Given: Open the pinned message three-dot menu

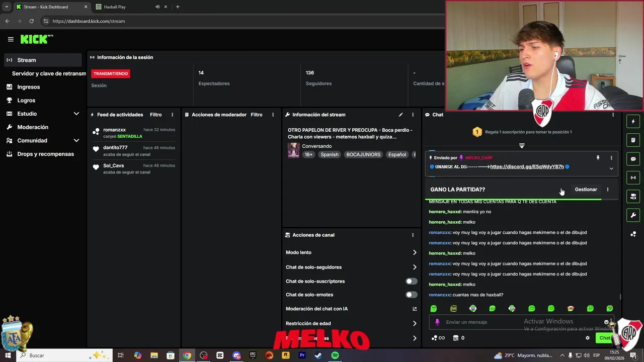Looking at the screenshot, I should [611, 158].
